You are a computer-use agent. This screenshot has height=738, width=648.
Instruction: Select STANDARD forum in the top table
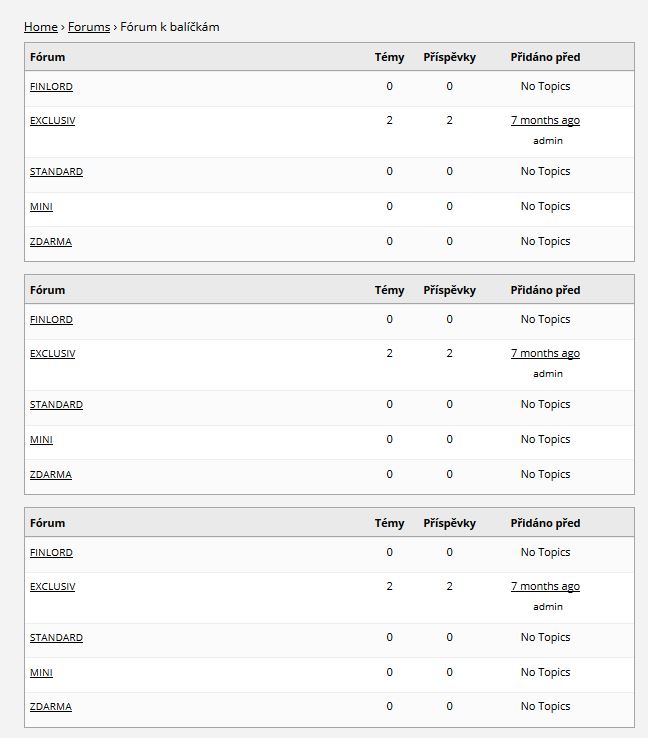56,172
